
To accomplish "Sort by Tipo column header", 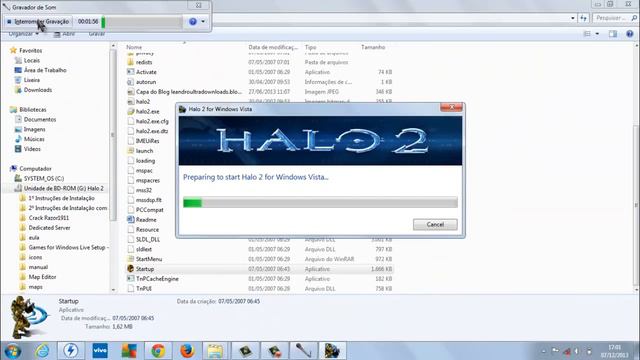I will coord(311,47).
